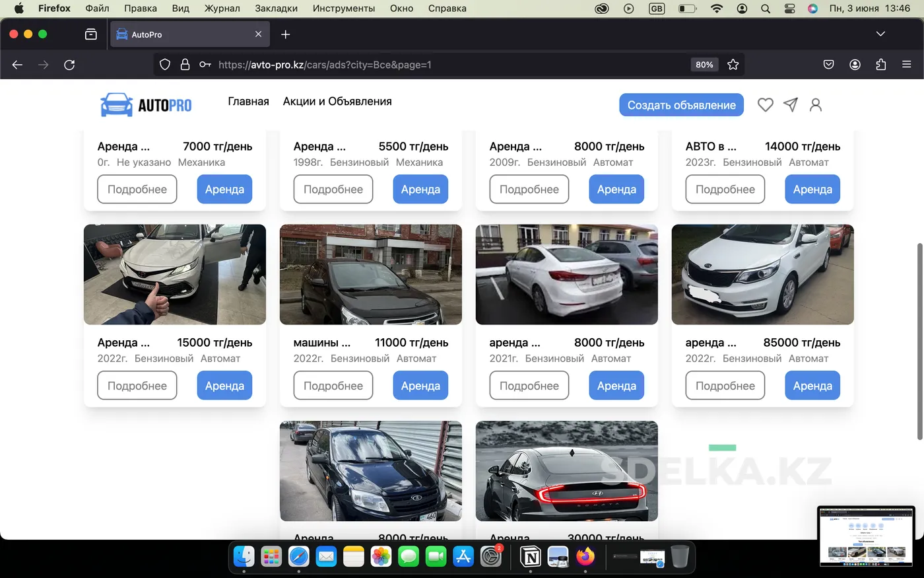
Task: Open a new browser tab
Action: (x=285, y=34)
